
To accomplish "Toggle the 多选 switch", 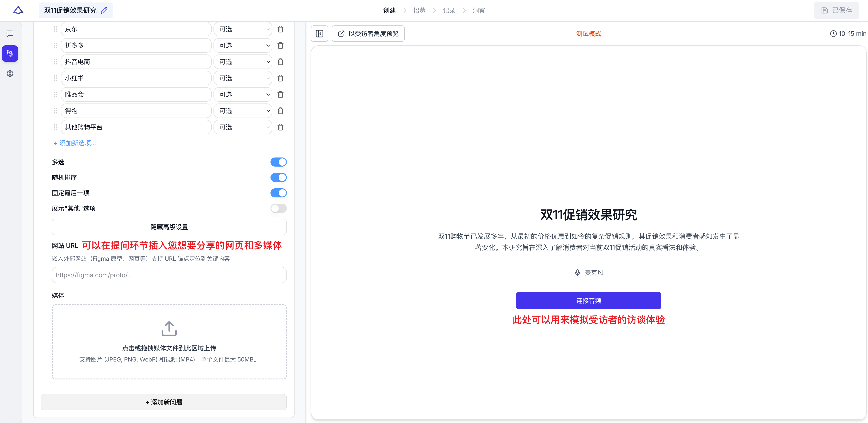I will click(x=279, y=162).
